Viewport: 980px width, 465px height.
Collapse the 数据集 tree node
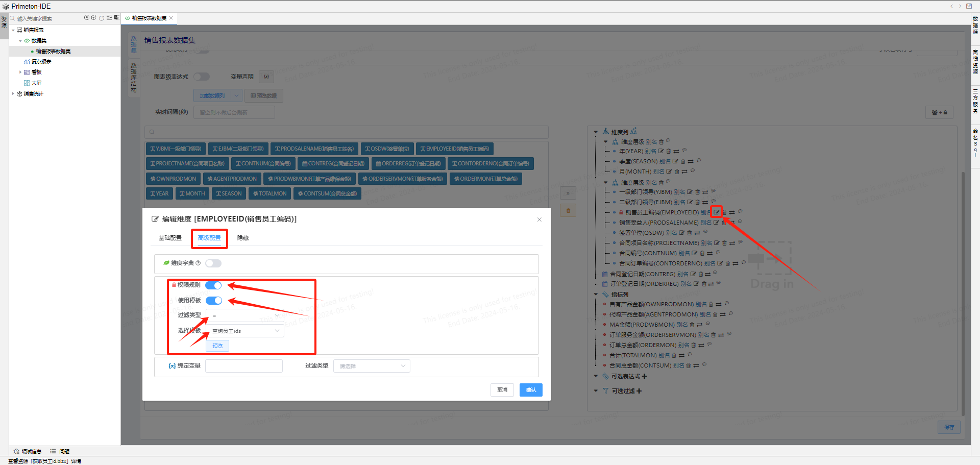[x=20, y=41]
